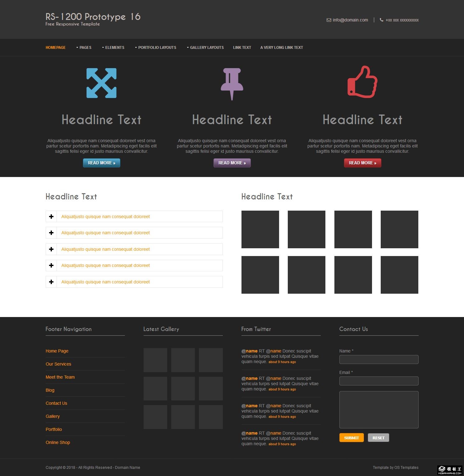Open first thumbnail in Latest Gallery
464x476 pixels.
pos(155,360)
